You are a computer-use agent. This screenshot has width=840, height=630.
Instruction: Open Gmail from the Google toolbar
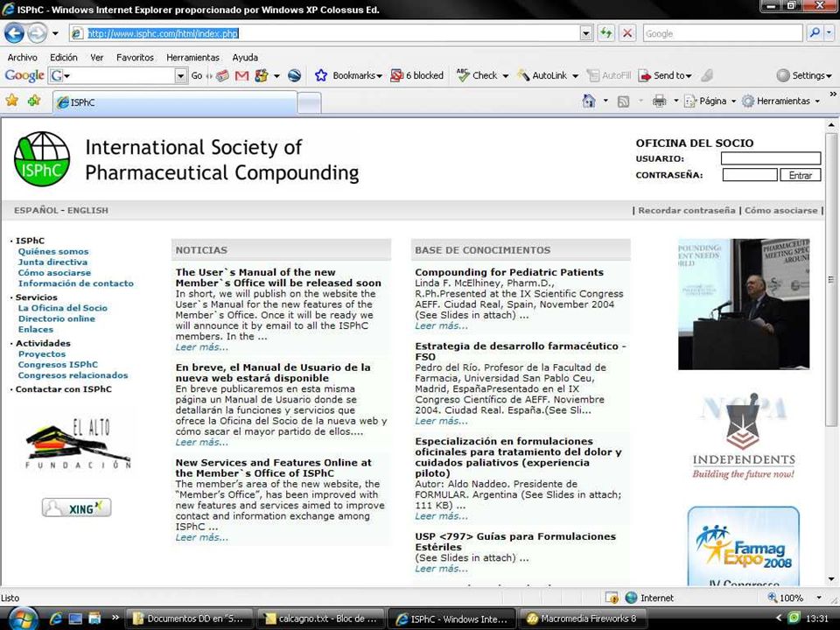pyautogui.click(x=241, y=75)
